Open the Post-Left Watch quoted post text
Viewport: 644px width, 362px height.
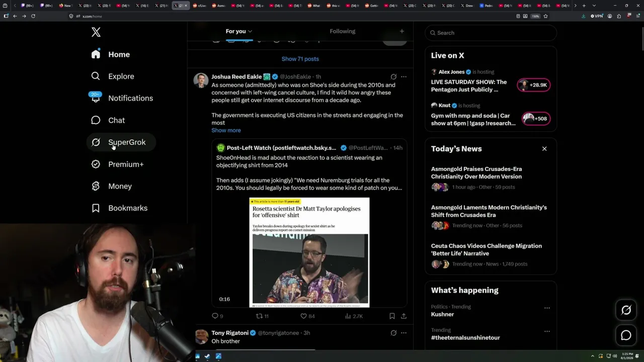[309, 172]
